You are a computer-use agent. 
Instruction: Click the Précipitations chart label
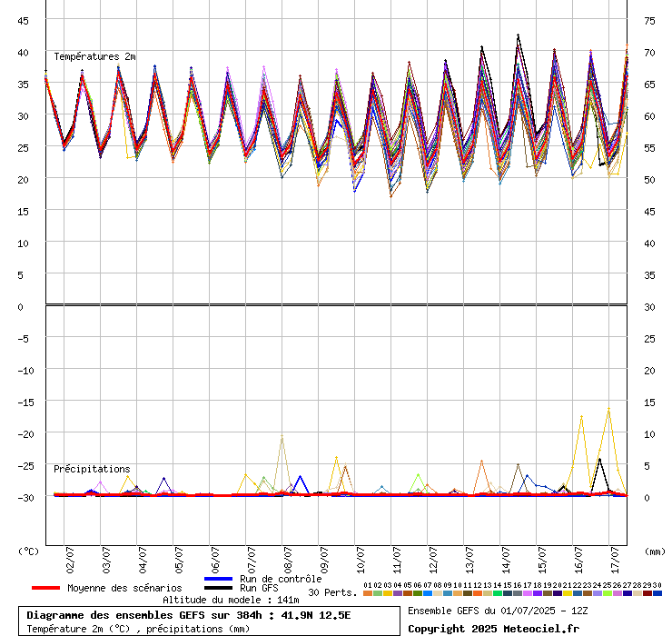pos(92,469)
